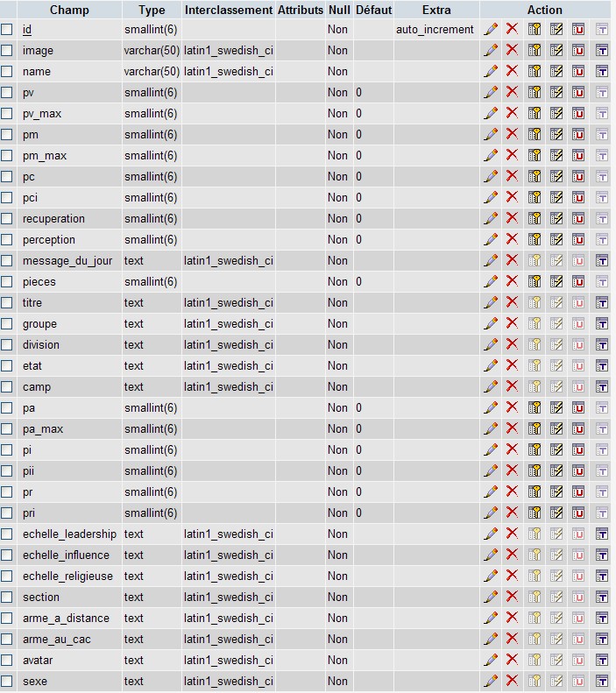The width and height of the screenshot is (616, 693).
Task: Select the perception row checkbox
Action: pyautogui.click(x=7, y=239)
